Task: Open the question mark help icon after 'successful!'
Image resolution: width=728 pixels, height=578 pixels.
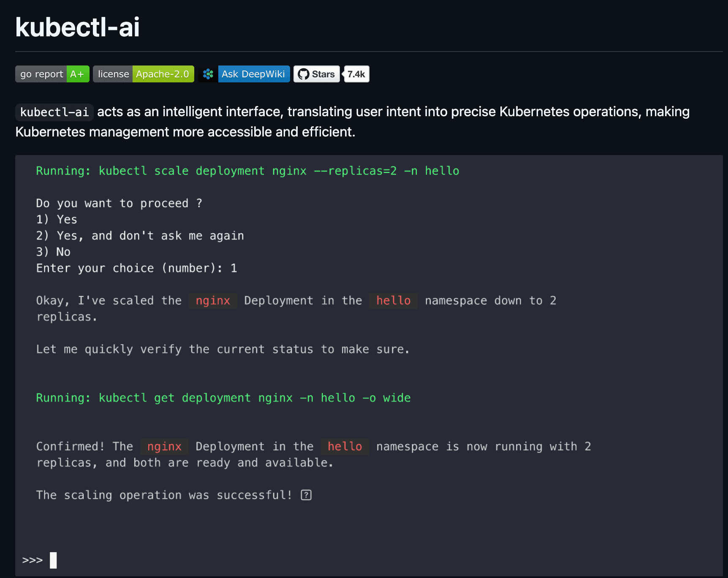Action: [x=306, y=495]
